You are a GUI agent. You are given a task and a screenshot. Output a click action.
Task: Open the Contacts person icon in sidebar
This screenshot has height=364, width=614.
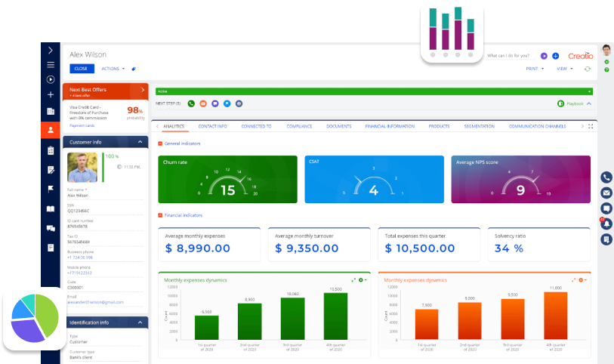tap(51, 130)
